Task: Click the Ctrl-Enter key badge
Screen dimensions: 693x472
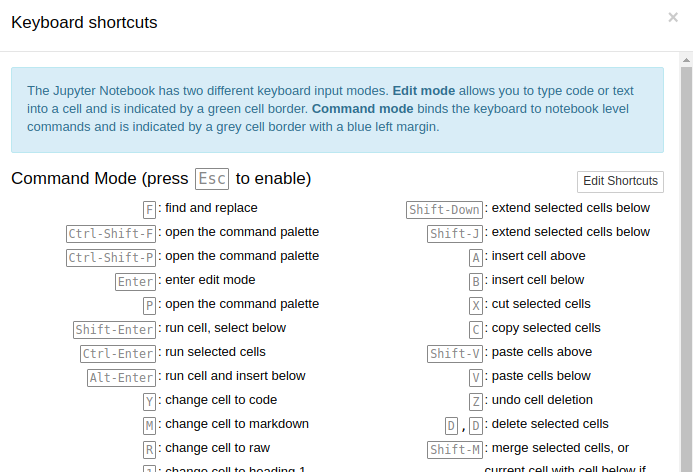Action: (x=118, y=354)
